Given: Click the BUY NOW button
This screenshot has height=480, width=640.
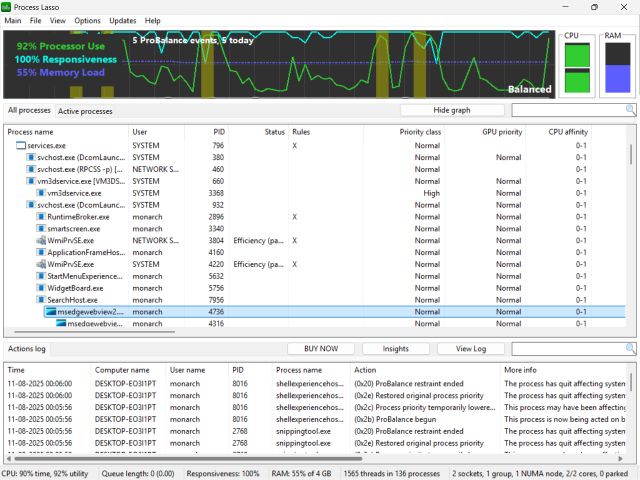Looking at the screenshot, I should point(321,349).
